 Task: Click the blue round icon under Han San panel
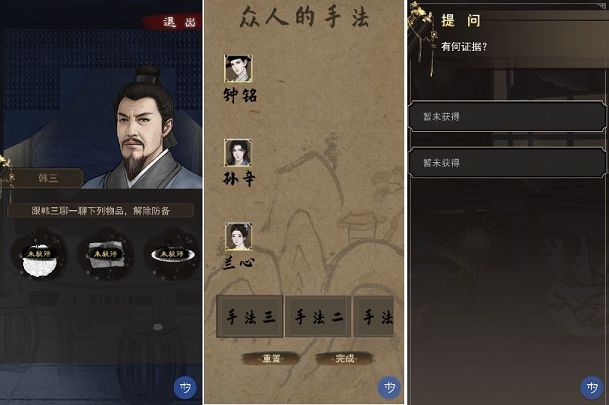coord(185,388)
